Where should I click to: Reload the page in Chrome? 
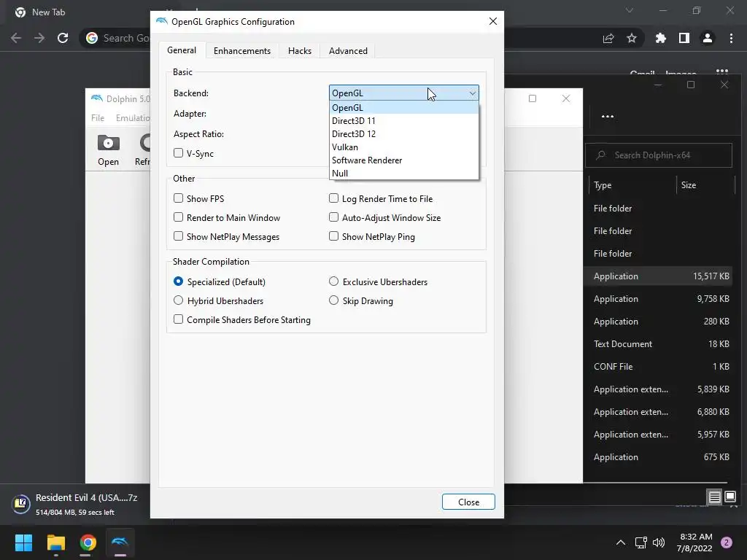click(63, 38)
